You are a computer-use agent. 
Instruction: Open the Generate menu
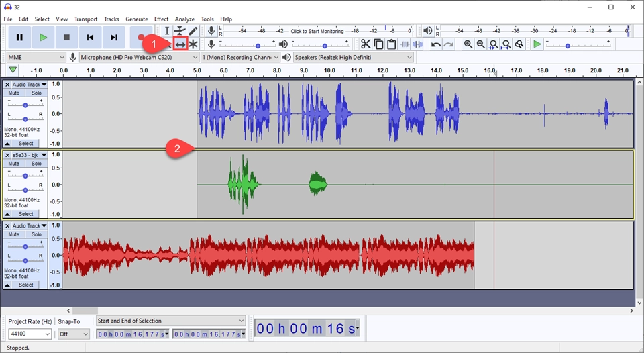[137, 19]
